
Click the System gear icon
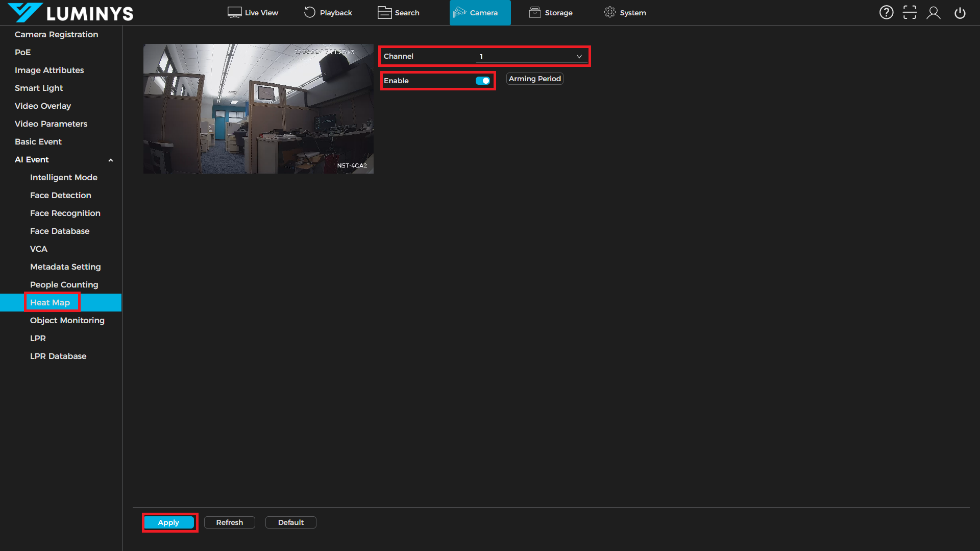[609, 12]
